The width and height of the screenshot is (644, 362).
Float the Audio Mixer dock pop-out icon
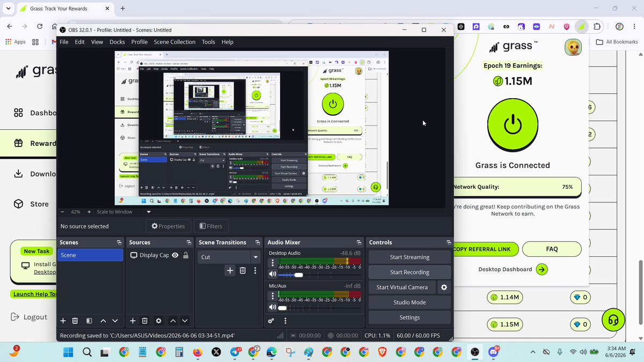pos(359,242)
